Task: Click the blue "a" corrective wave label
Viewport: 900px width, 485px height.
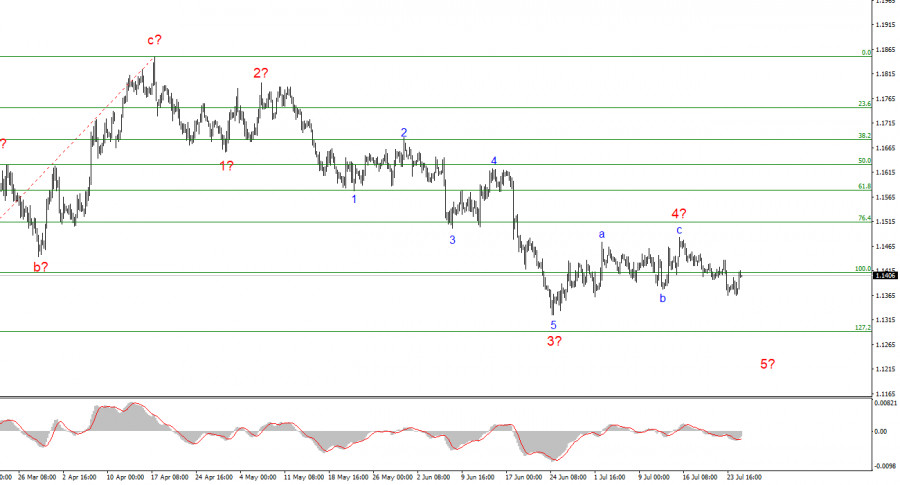Action: point(602,234)
